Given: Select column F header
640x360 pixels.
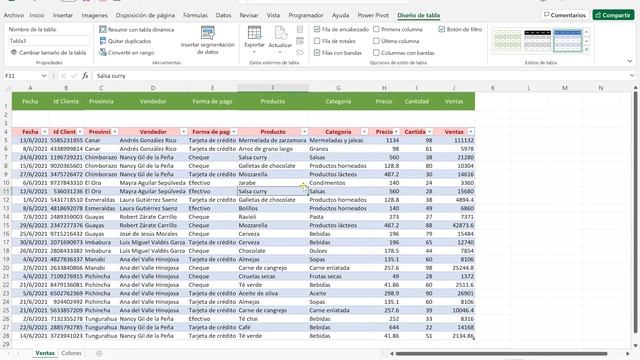Looking at the screenshot, I should 273,88.
